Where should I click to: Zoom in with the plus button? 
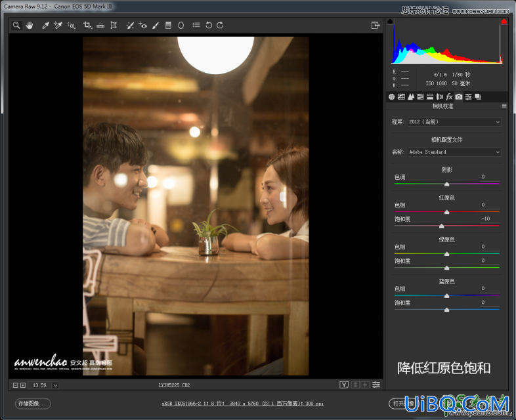(x=23, y=385)
